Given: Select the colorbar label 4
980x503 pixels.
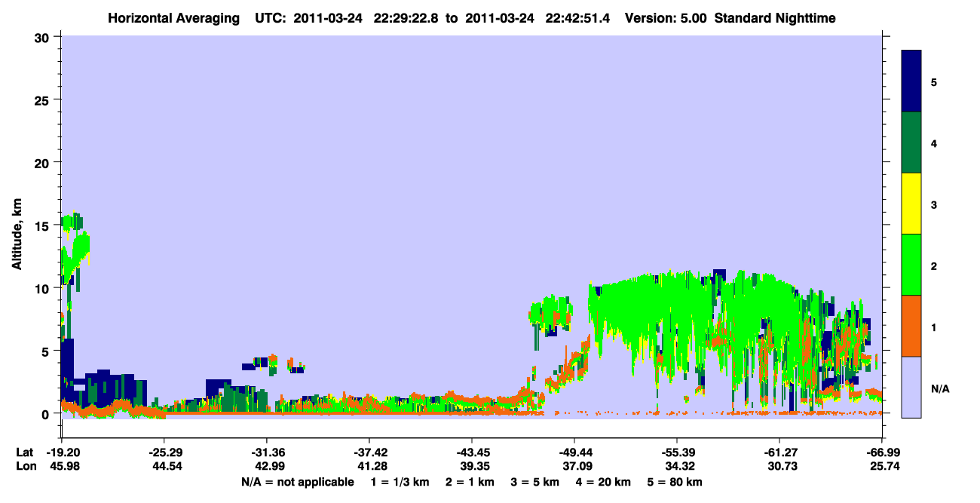Looking at the screenshot, I should point(934,143).
